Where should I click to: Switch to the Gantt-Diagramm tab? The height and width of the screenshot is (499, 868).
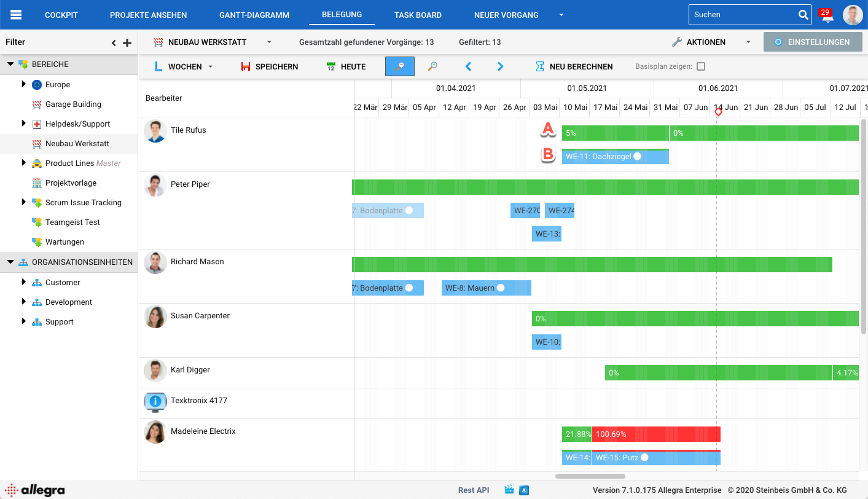tap(254, 14)
